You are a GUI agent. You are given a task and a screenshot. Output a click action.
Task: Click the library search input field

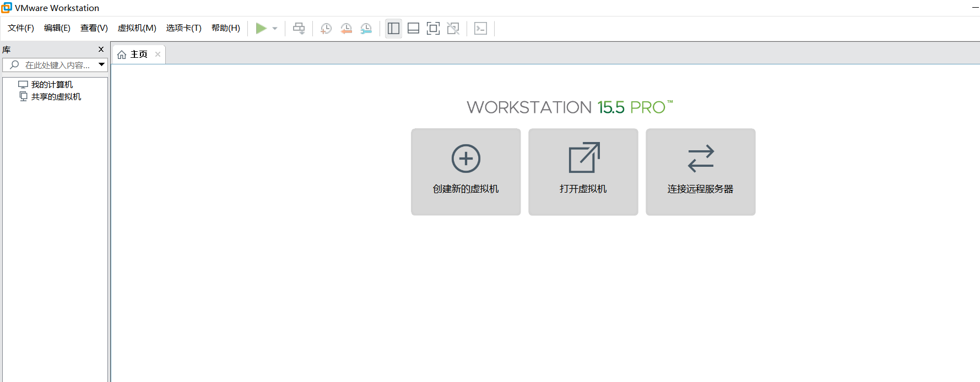(55, 65)
